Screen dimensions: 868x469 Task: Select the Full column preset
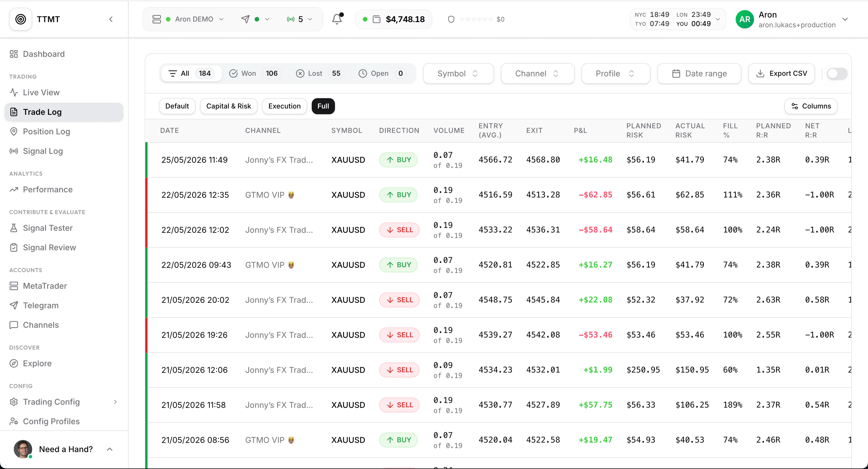(323, 106)
